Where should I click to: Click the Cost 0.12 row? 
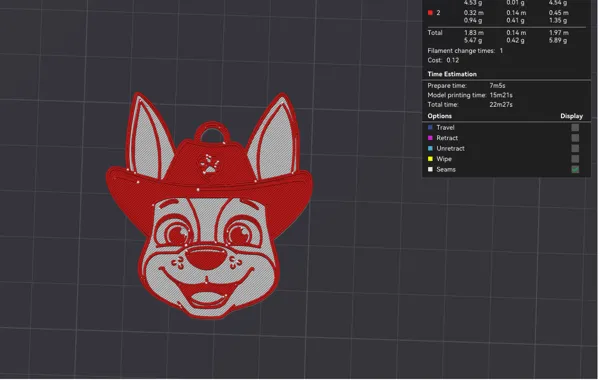click(444, 60)
